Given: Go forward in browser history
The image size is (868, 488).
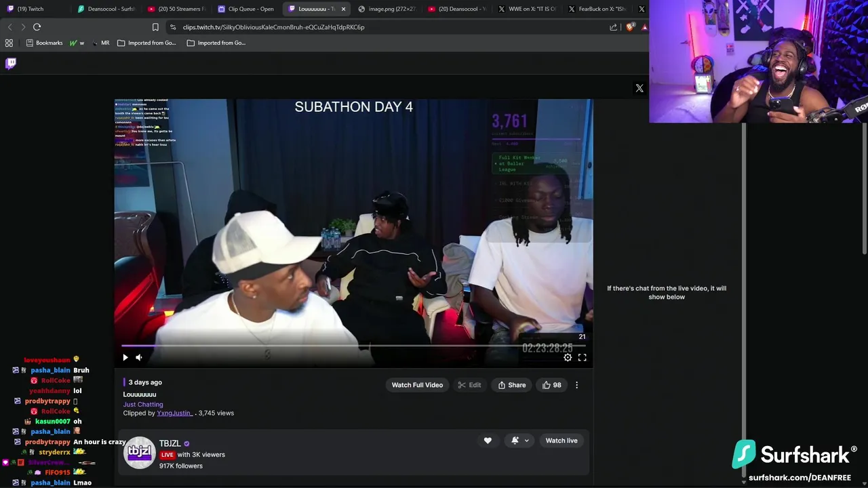Looking at the screenshot, I should 23,27.
